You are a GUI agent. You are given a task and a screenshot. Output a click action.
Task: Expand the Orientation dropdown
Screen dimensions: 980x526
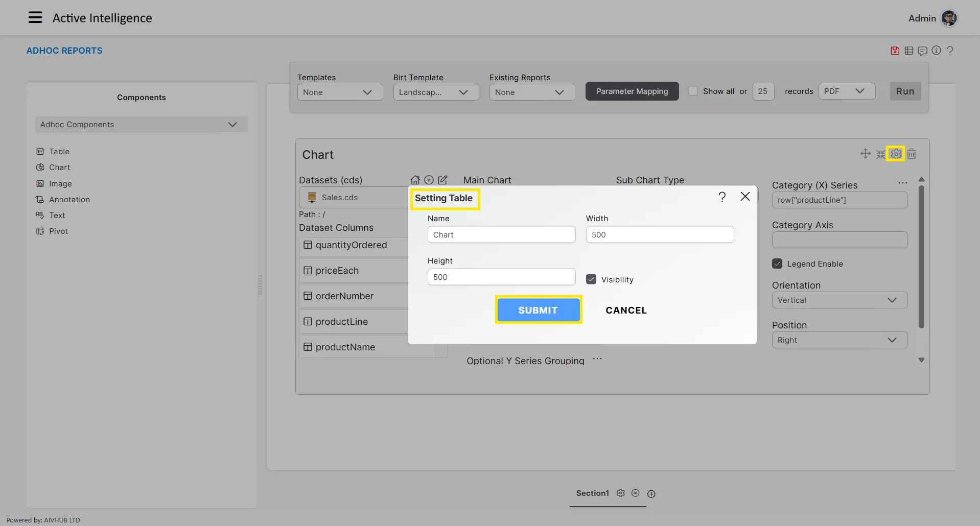click(x=839, y=300)
